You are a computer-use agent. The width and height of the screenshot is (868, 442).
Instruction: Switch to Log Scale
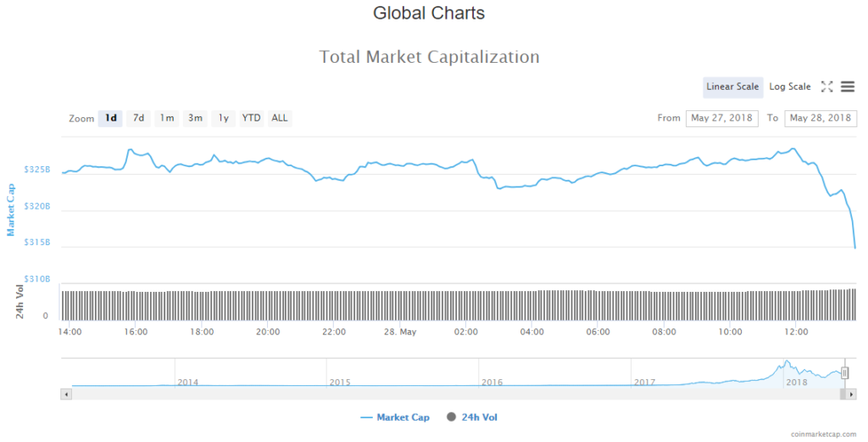(789, 87)
